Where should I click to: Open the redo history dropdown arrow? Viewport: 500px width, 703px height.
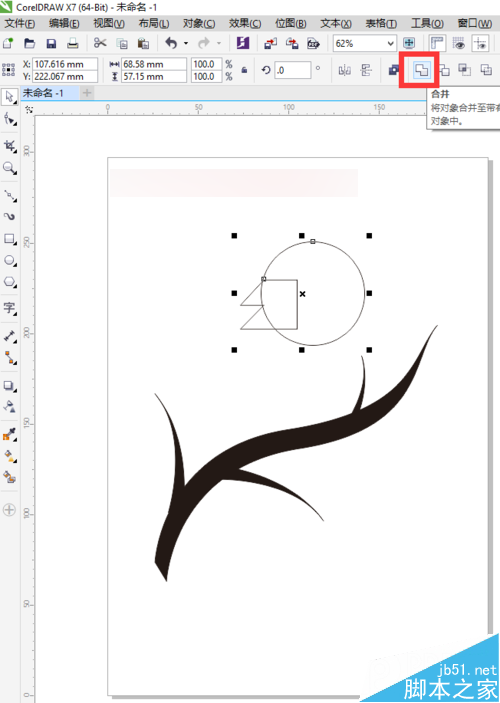point(219,43)
